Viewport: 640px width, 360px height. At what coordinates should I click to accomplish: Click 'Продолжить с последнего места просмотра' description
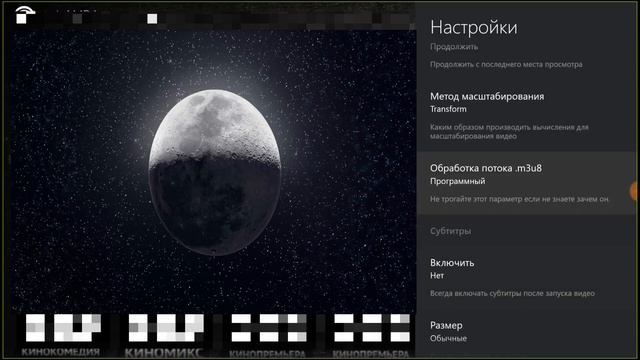coord(506,64)
